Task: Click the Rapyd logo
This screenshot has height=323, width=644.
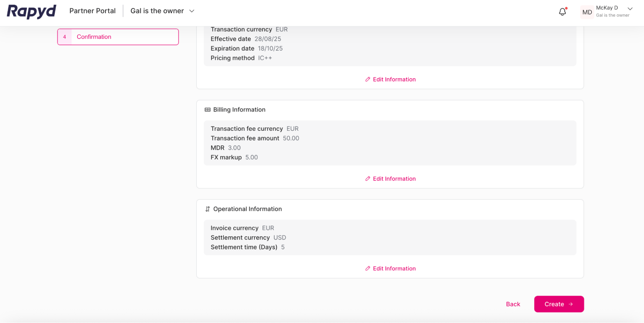Action: click(31, 12)
